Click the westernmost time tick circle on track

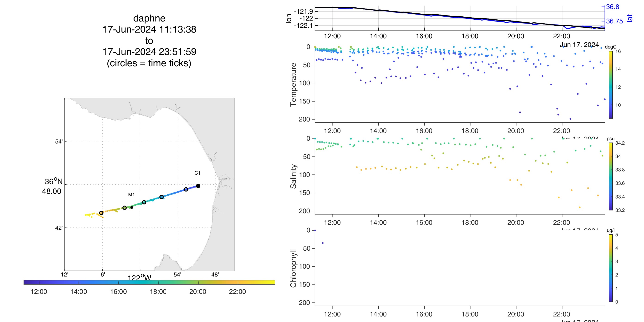pos(101,213)
